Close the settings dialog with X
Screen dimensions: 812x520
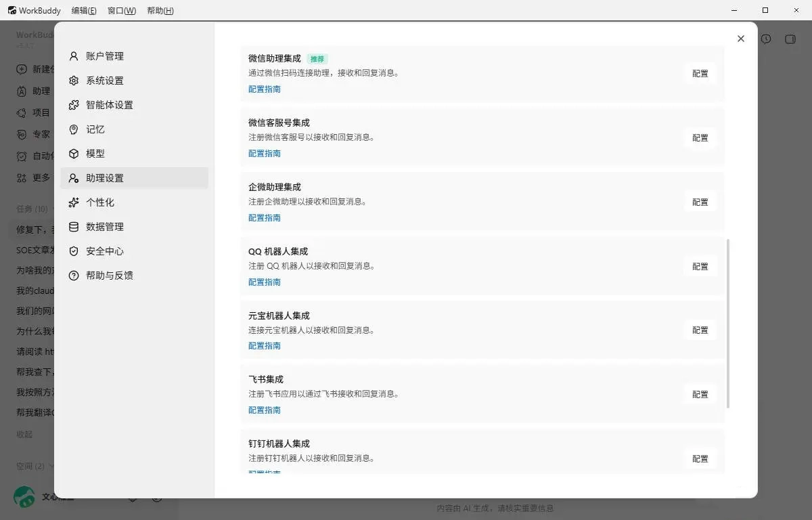point(741,39)
